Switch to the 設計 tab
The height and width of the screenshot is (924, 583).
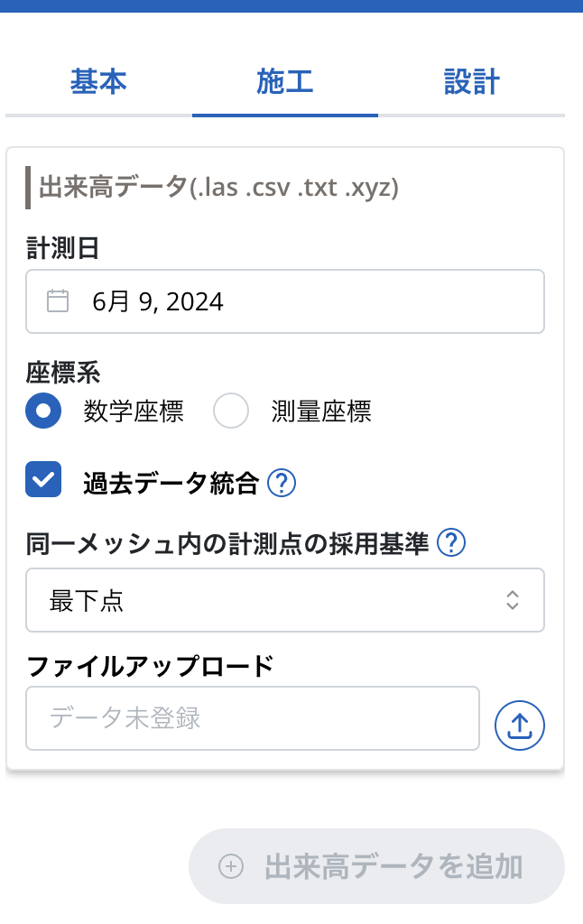click(x=472, y=82)
